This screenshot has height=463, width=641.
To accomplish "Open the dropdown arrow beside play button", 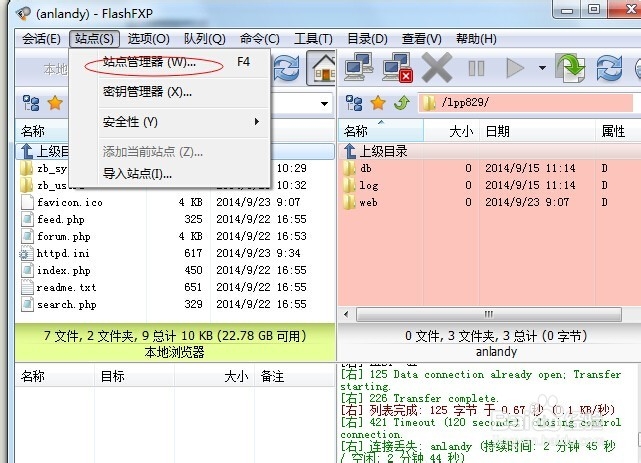I will (542, 68).
